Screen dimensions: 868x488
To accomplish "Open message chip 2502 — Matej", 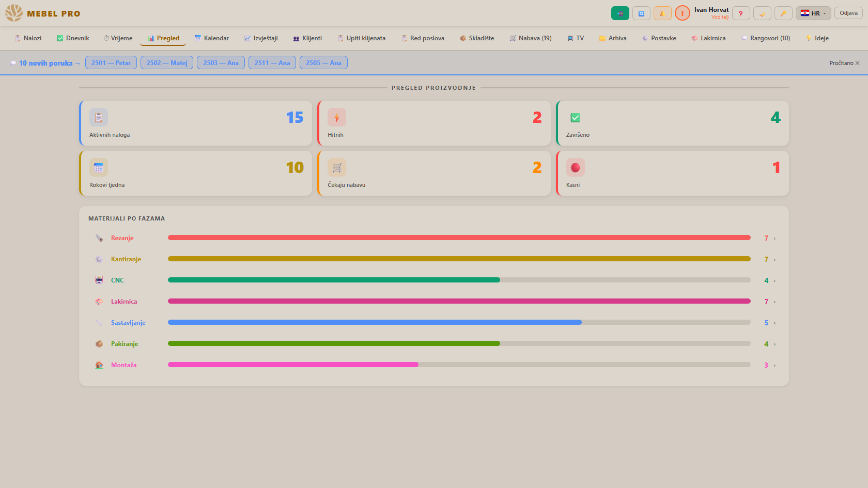I will point(167,62).
